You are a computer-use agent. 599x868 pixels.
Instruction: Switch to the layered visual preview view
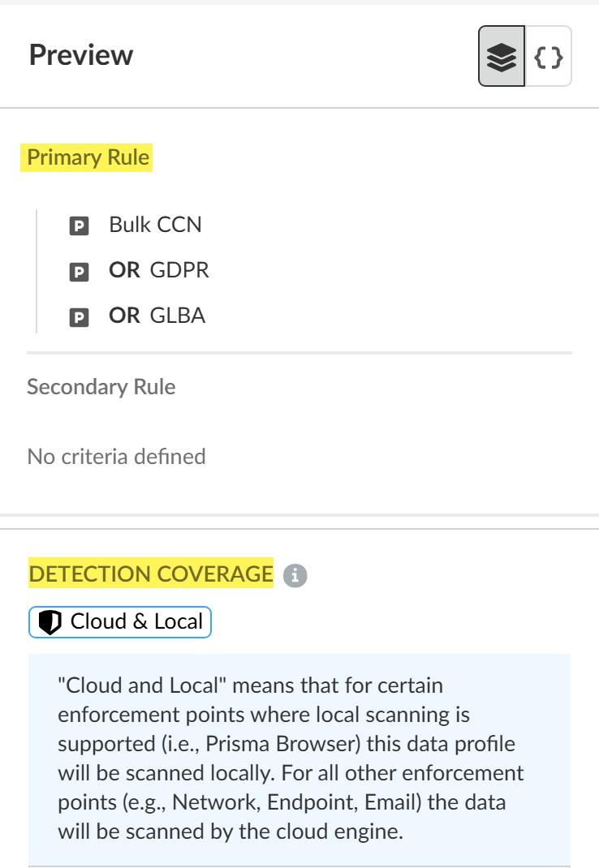502,57
